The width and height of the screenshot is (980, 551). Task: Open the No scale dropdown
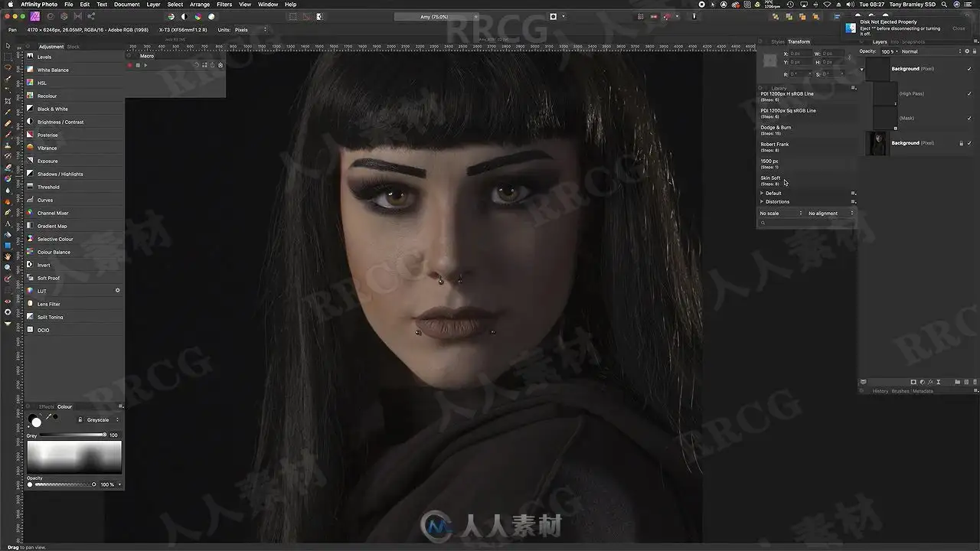pyautogui.click(x=781, y=214)
